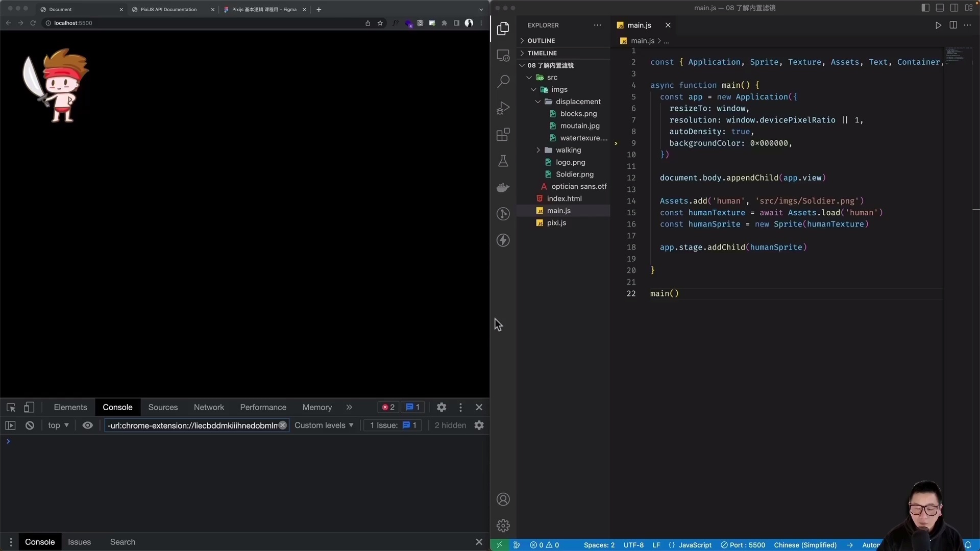
Task: Open the Source Control view
Action: [x=503, y=214]
